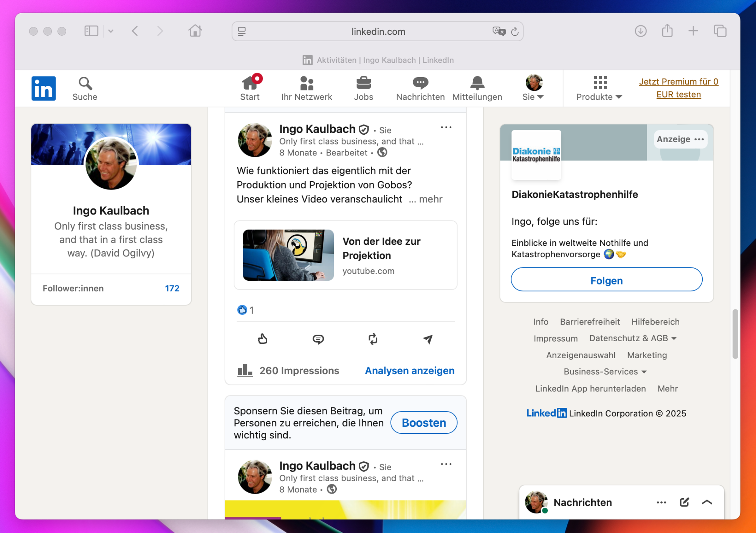Go to the Ihr Netzwerk tab
The height and width of the screenshot is (533, 756).
point(307,88)
